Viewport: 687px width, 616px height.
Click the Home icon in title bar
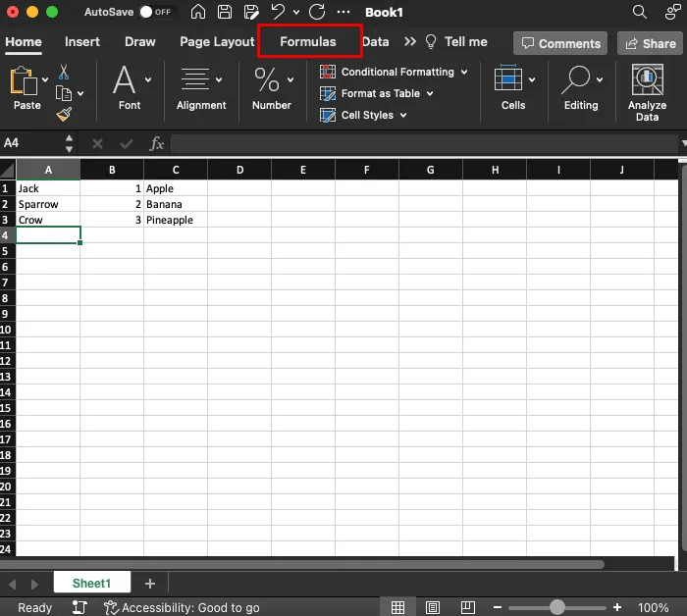tap(198, 13)
